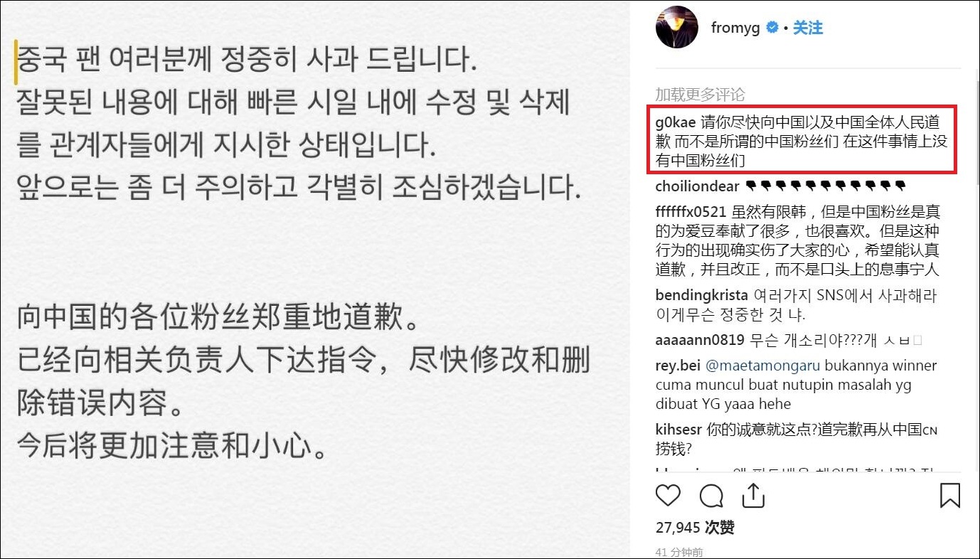Visit ffffffx0521's profile from comments
The image size is (980, 559).
click(691, 211)
